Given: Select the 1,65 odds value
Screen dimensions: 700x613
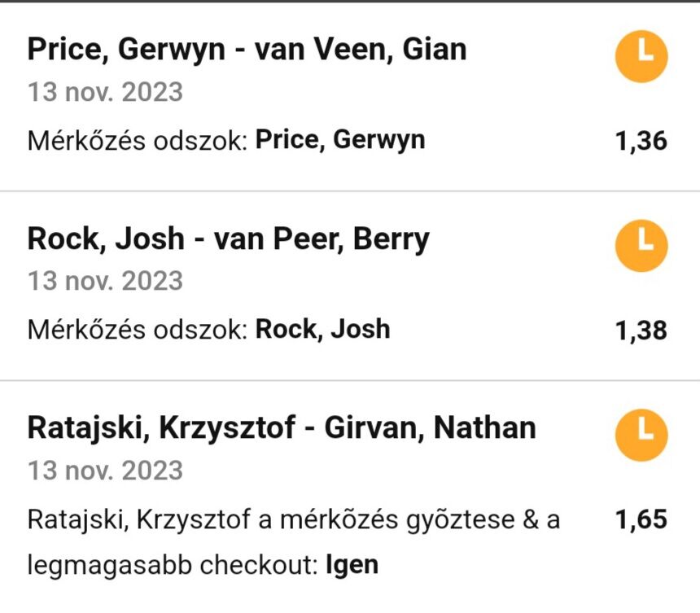Looking at the screenshot, I should coord(641,519).
